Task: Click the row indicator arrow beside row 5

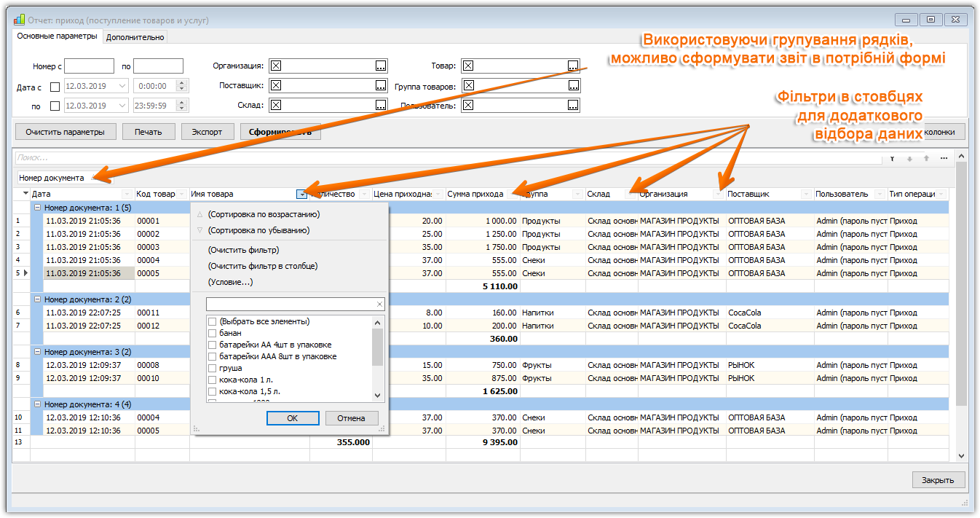Action: click(26, 273)
